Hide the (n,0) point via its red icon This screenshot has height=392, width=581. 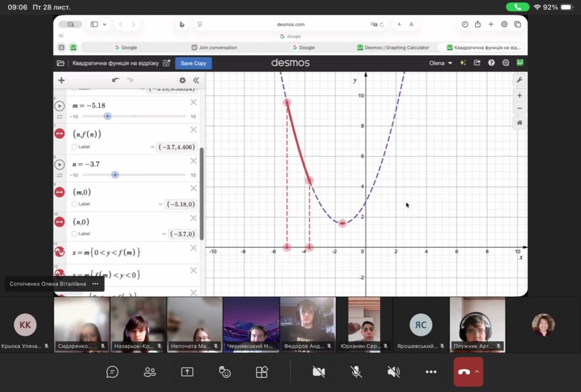(60, 222)
